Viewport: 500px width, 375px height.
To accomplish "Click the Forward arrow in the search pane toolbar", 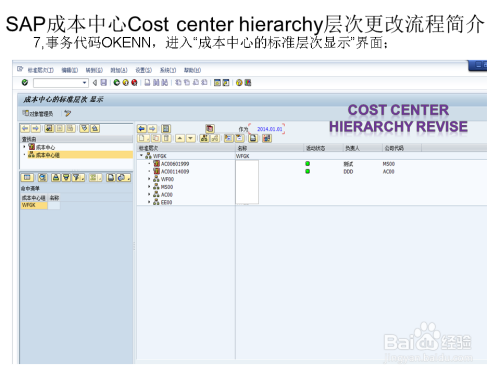I will 36,128.
